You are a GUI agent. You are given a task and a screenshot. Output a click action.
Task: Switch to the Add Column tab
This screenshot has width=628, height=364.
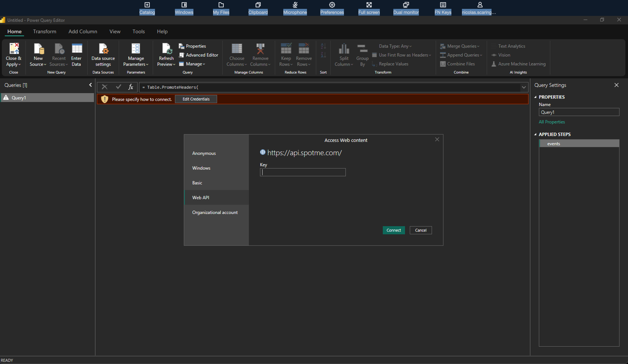pos(83,31)
